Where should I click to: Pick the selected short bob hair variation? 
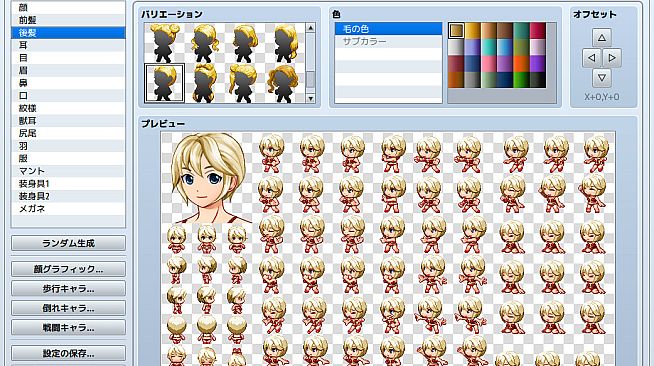[164, 83]
